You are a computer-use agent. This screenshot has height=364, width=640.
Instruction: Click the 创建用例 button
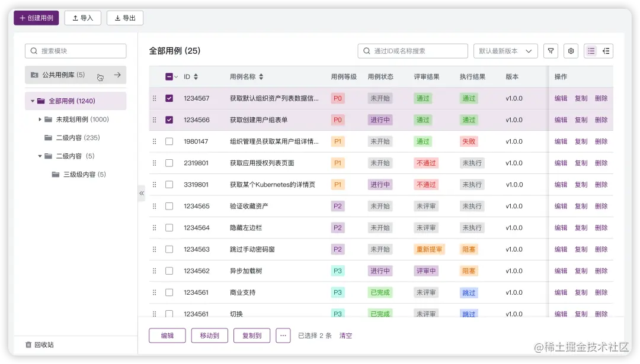pos(36,18)
